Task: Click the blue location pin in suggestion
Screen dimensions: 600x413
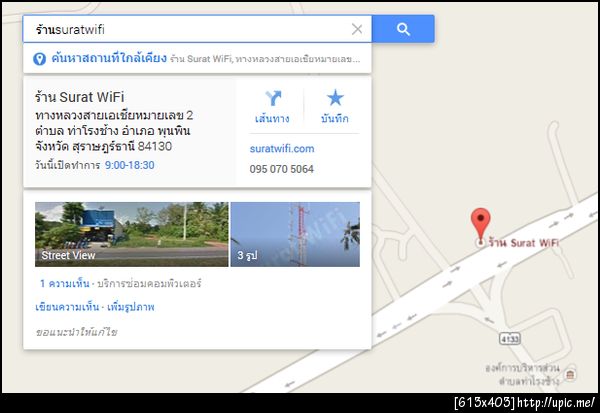Action: click(39, 59)
